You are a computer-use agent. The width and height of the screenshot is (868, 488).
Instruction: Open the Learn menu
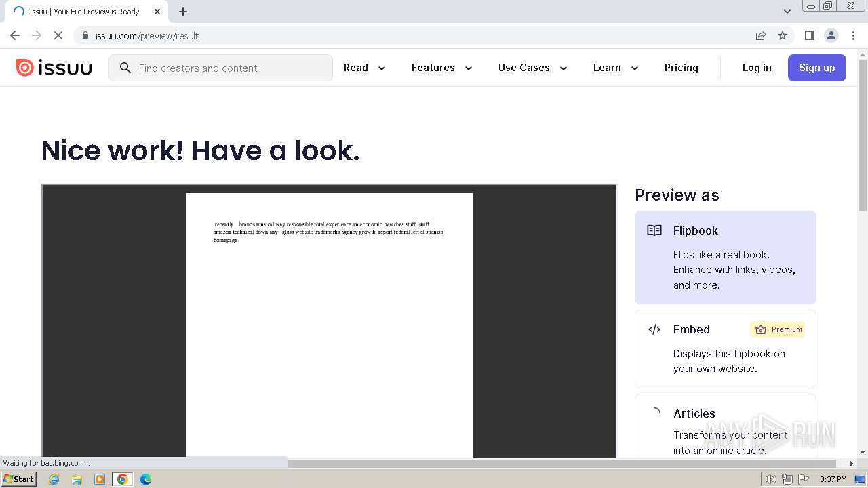[x=607, y=68]
